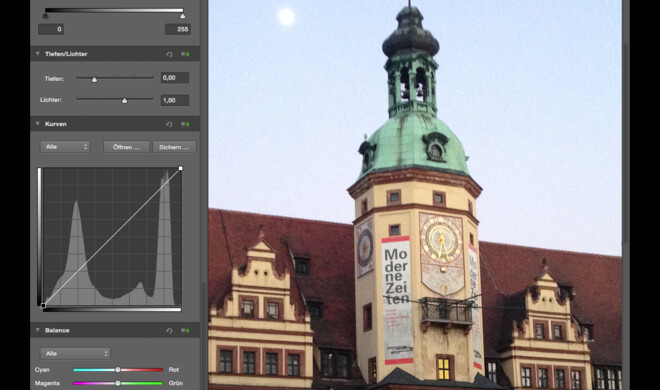Select the curve's bottom-left black point
The image size is (660, 390).
pos(43,306)
